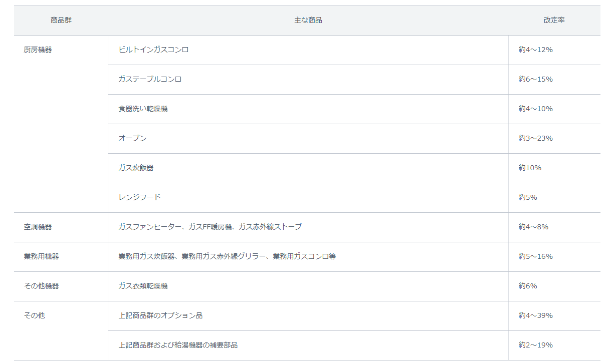Screen dimensions: 612x364
Task: Select the オーブン product cell
Action: 132,138
